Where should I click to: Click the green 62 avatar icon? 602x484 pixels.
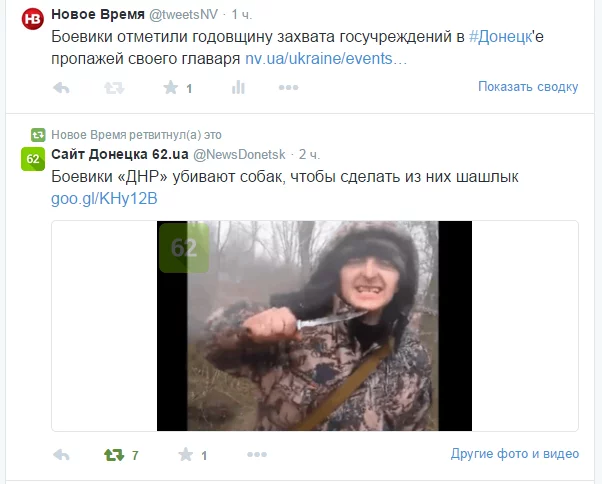(x=33, y=159)
